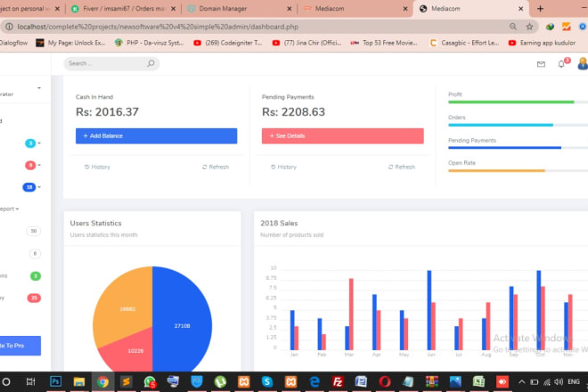
Task: Open WinRAR from the taskbar
Action: (431, 382)
